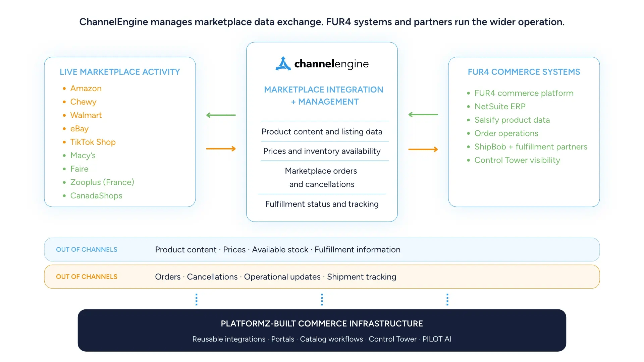644x362 pixels.
Task: Click Fulfillment status and tracking row
Action: (x=322, y=204)
